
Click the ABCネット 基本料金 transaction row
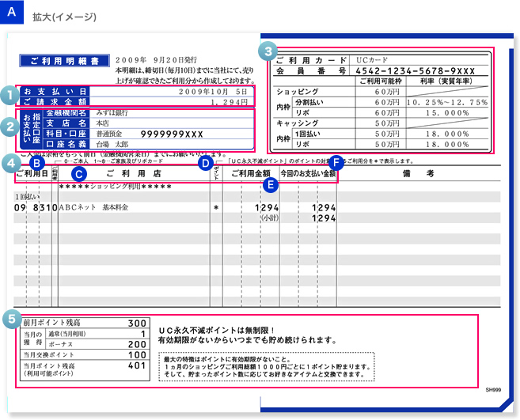[93, 207]
